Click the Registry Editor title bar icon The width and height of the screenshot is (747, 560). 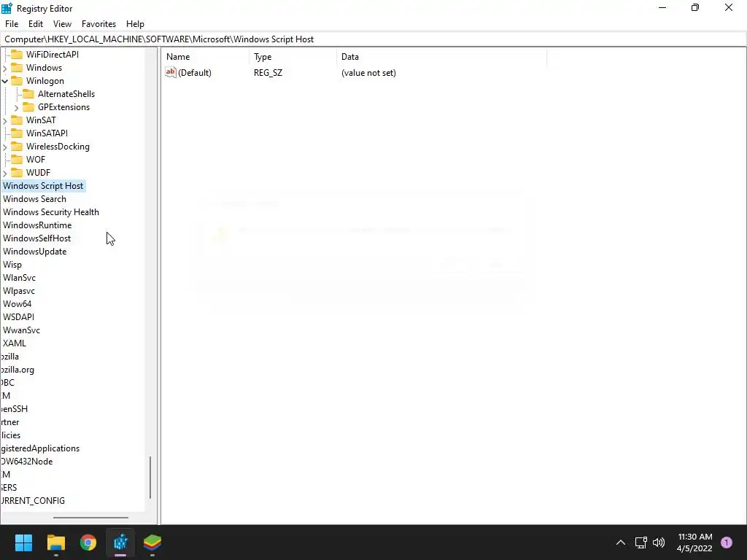(7, 8)
